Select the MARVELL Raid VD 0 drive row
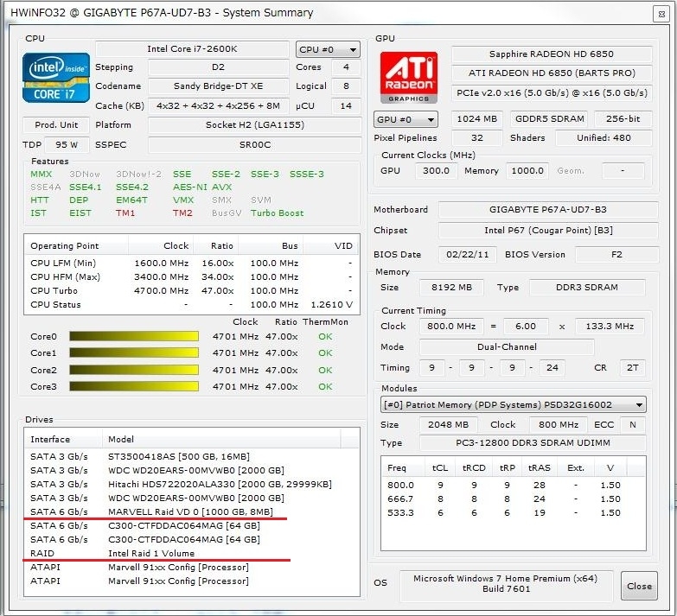 point(192,511)
